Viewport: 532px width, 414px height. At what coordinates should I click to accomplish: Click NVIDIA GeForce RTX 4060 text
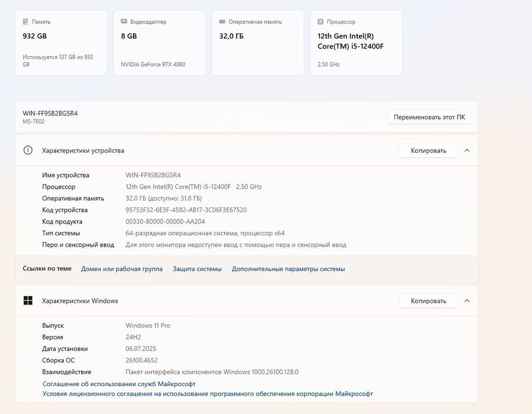[153, 64]
